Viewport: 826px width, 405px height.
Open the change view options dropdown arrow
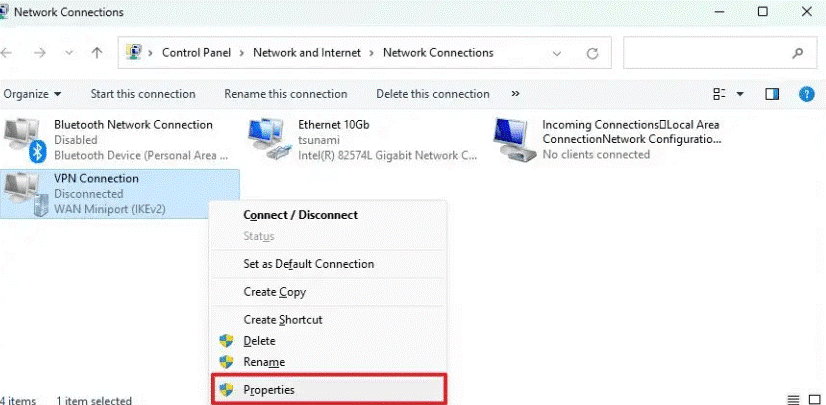pyautogui.click(x=741, y=94)
